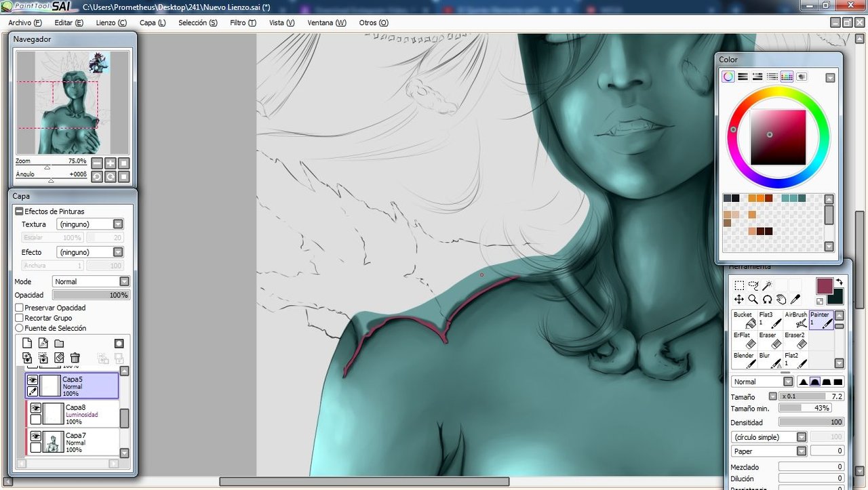Screen dimensions: 868x490
Task: Tick the link box on layer Capa8
Action: 36,420
